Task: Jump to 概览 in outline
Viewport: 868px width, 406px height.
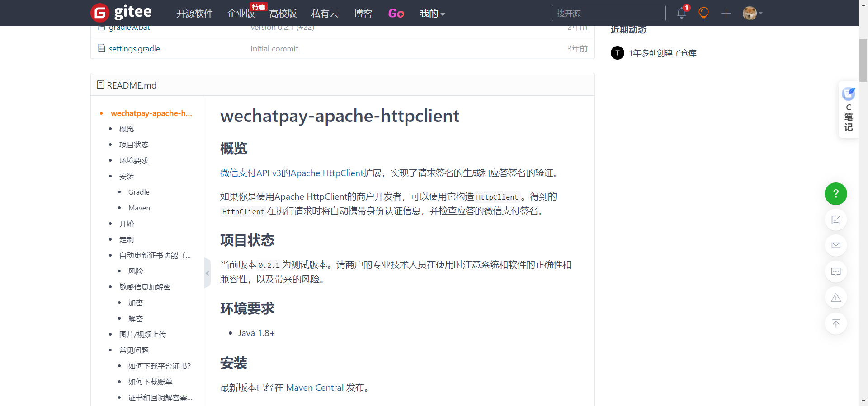Action: (127, 129)
